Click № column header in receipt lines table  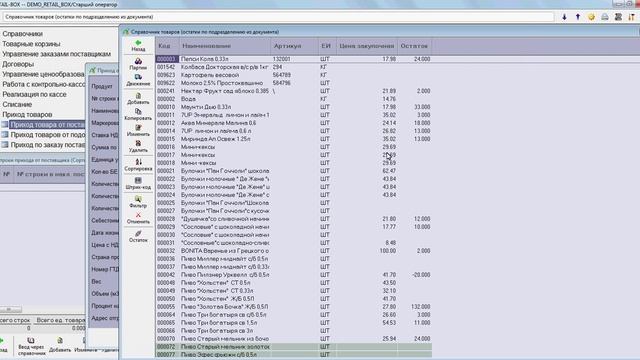7,174
